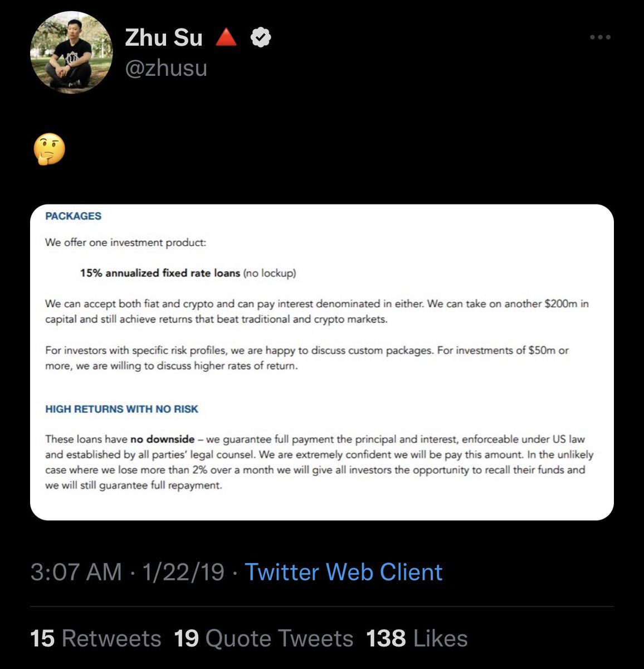Screen dimensions: 644x669
Task: Click the "We offer one investment product:" line
Action: (125, 243)
